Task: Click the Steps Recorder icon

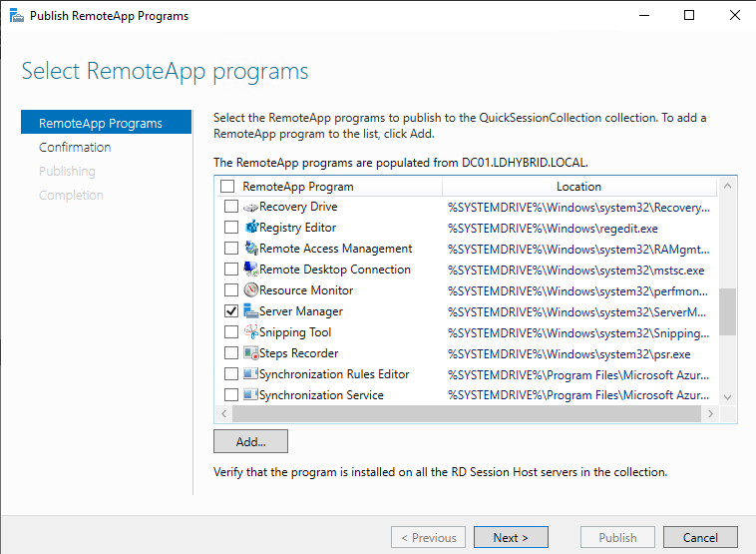Action: 250,353
